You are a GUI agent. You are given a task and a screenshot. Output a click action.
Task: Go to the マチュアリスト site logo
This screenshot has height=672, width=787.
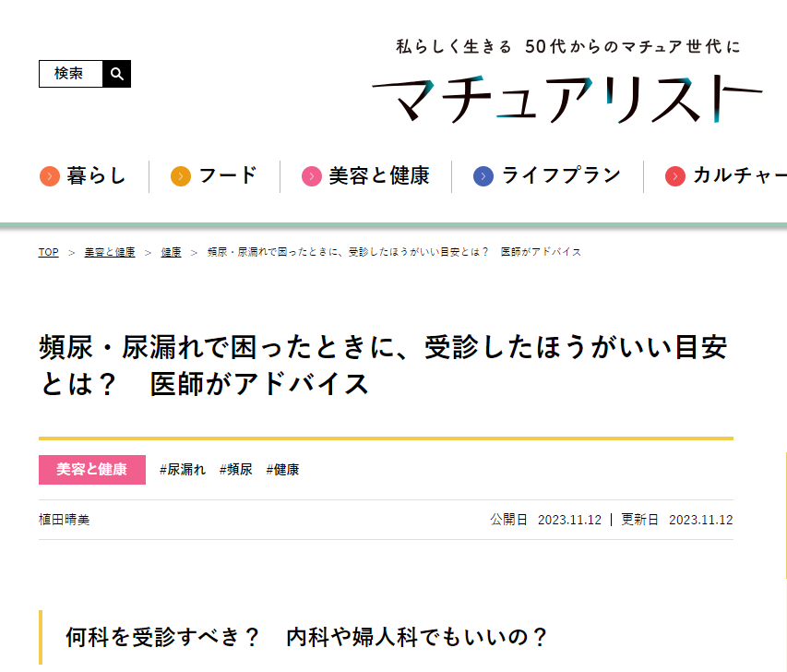pos(567,99)
